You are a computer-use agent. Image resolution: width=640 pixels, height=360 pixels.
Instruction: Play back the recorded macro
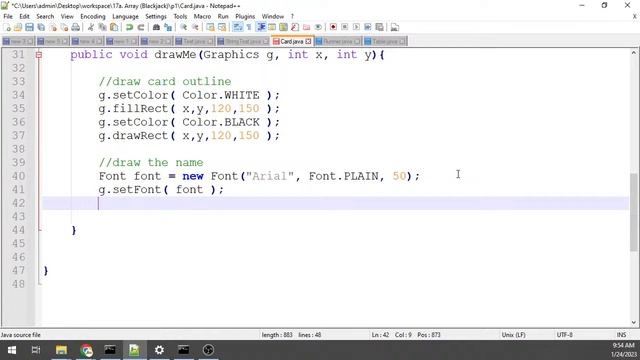tap(356, 27)
